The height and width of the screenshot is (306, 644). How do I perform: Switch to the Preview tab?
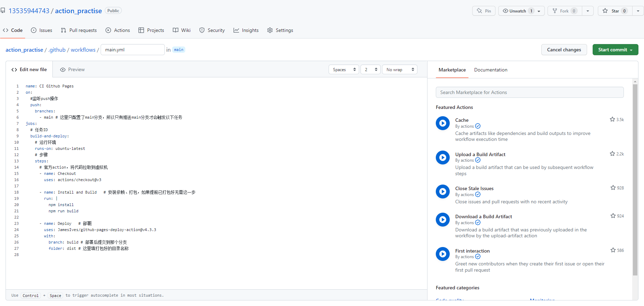point(72,69)
